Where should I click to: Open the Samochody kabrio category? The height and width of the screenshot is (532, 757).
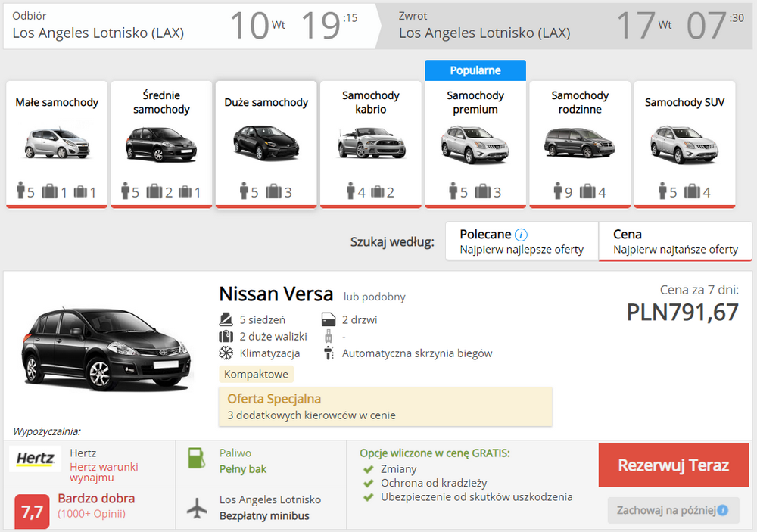pyautogui.click(x=371, y=145)
